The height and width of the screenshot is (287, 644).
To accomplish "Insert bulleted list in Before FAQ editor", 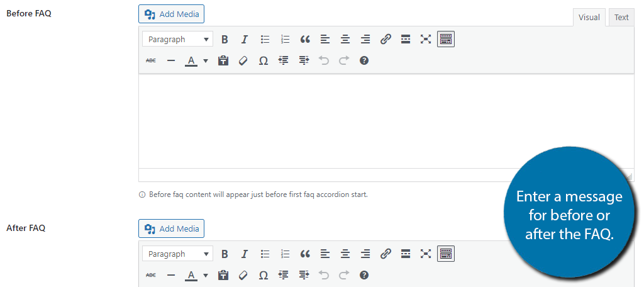I will tap(265, 39).
